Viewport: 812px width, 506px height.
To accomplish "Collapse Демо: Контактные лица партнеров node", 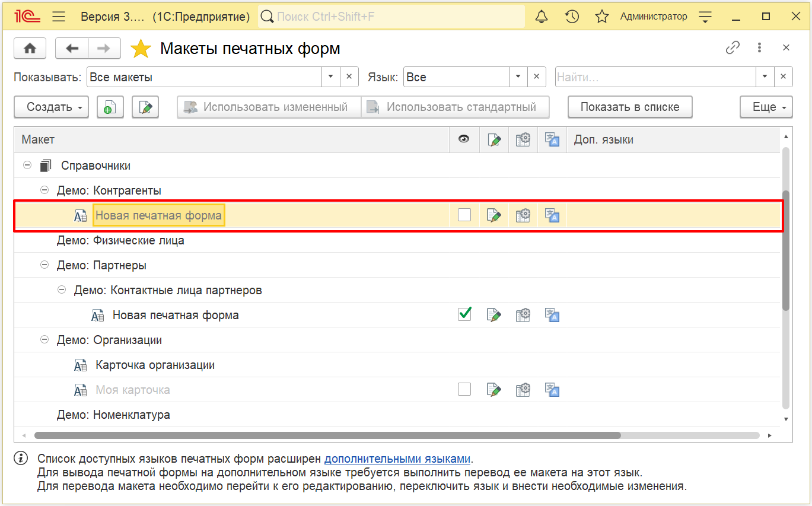I will [61, 290].
